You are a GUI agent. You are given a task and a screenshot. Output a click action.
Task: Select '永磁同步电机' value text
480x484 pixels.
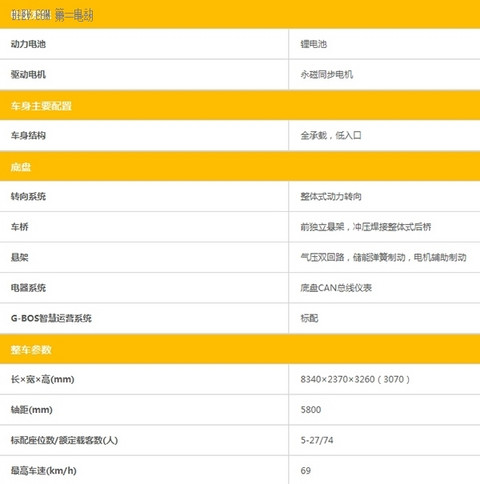point(326,74)
